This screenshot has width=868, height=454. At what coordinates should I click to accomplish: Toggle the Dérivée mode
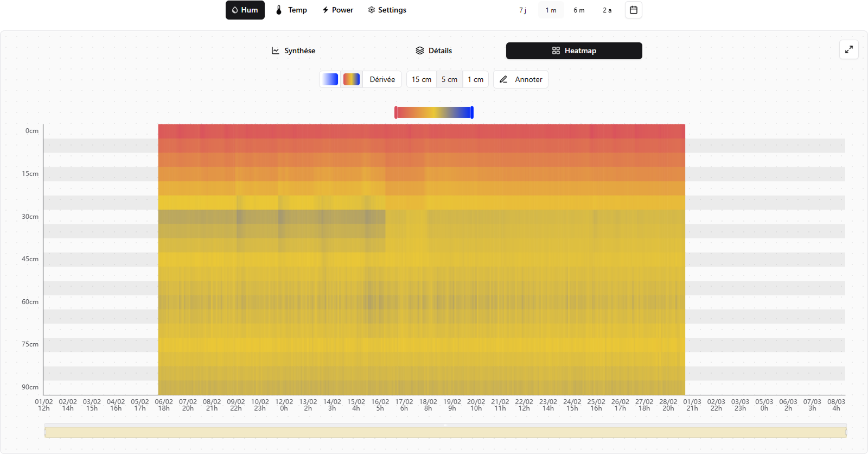[382, 79]
